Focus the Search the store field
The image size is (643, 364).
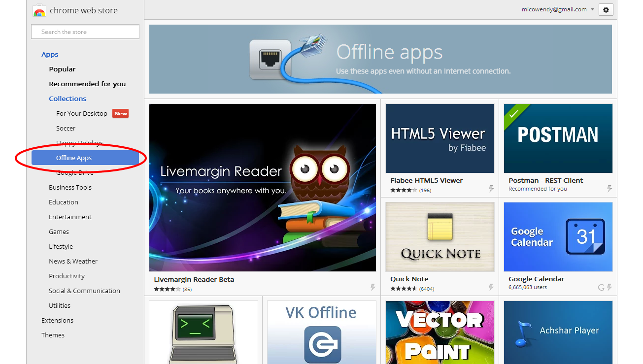[x=85, y=32]
